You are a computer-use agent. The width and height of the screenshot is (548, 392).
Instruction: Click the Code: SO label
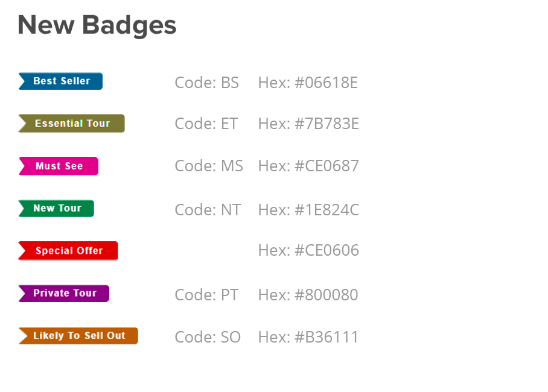(208, 337)
